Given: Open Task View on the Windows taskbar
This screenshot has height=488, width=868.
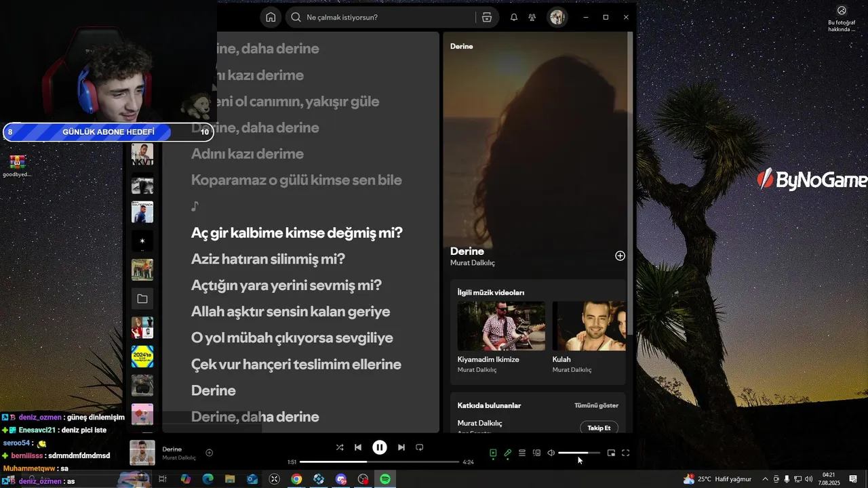Looking at the screenshot, I should [x=163, y=479].
